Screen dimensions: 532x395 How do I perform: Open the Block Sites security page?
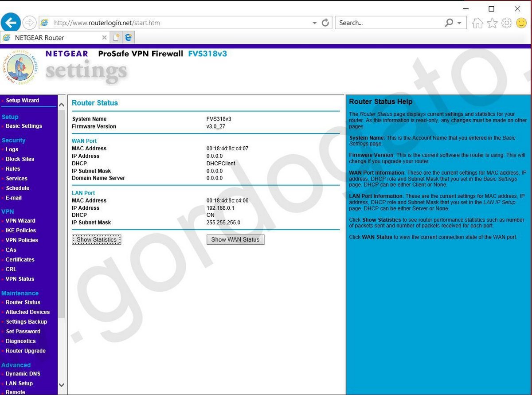[x=20, y=159]
